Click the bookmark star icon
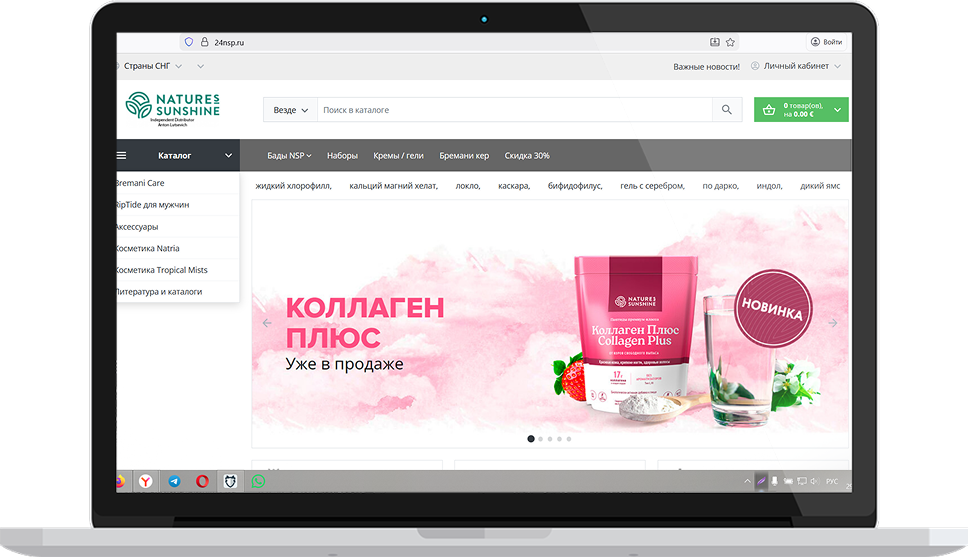This screenshot has width=968, height=557. point(730,42)
